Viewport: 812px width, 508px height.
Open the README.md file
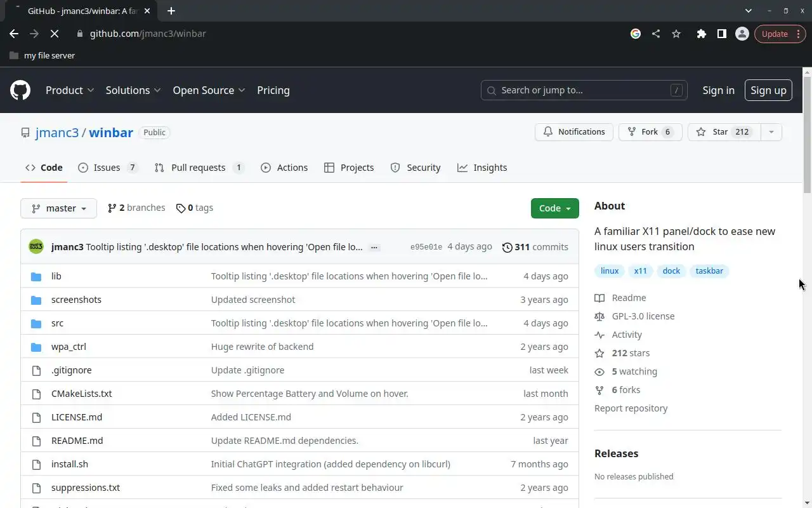click(77, 441)
